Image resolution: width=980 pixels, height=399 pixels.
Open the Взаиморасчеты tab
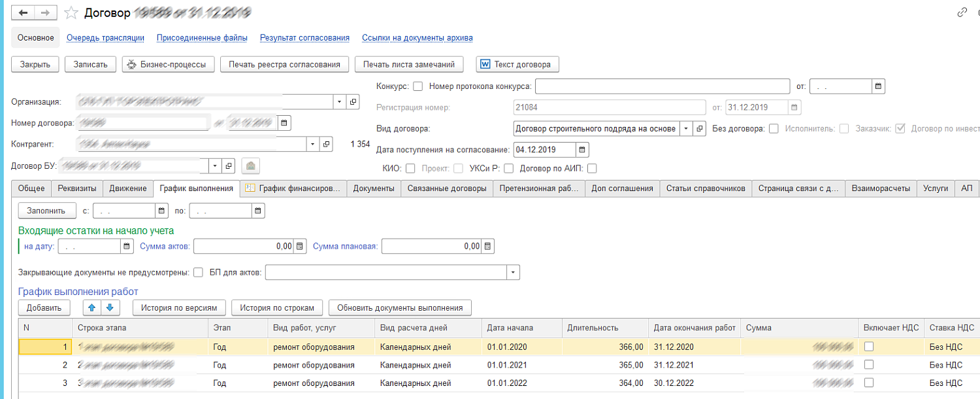tap(881, 188)
